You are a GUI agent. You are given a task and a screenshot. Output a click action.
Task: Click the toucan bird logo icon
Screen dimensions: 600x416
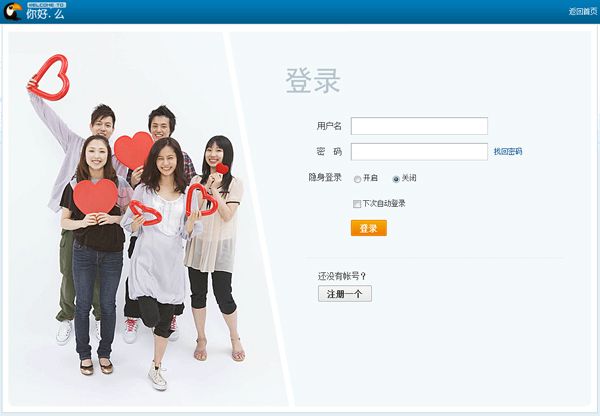point(13,11)
